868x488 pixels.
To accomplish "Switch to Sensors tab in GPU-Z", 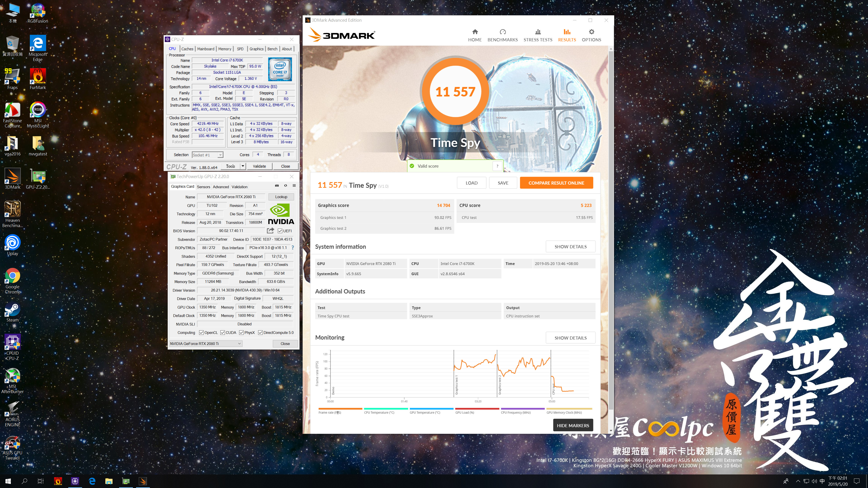I will pyautogui.click(x=203, y=187).
